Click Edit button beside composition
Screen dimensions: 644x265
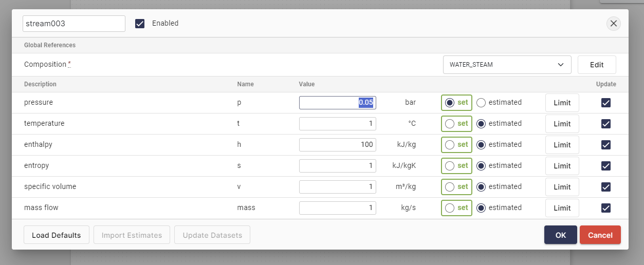[596, 65]
